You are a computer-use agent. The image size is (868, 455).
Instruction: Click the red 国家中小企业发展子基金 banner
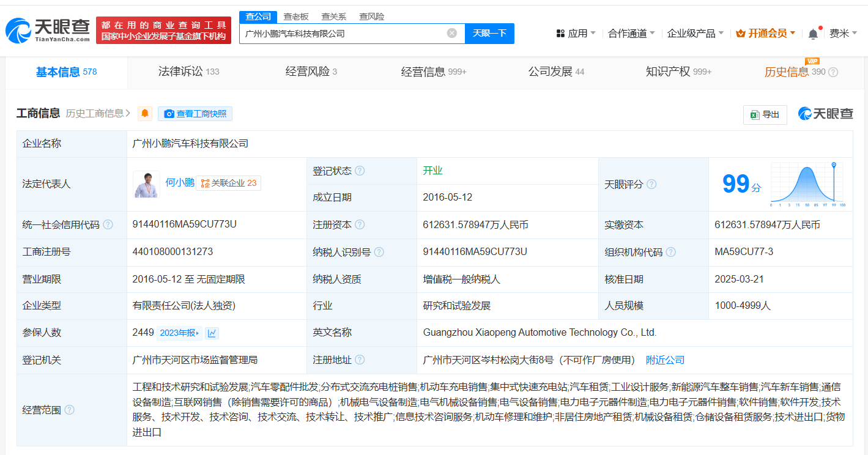pyautogui.click(x=163, y=31)
